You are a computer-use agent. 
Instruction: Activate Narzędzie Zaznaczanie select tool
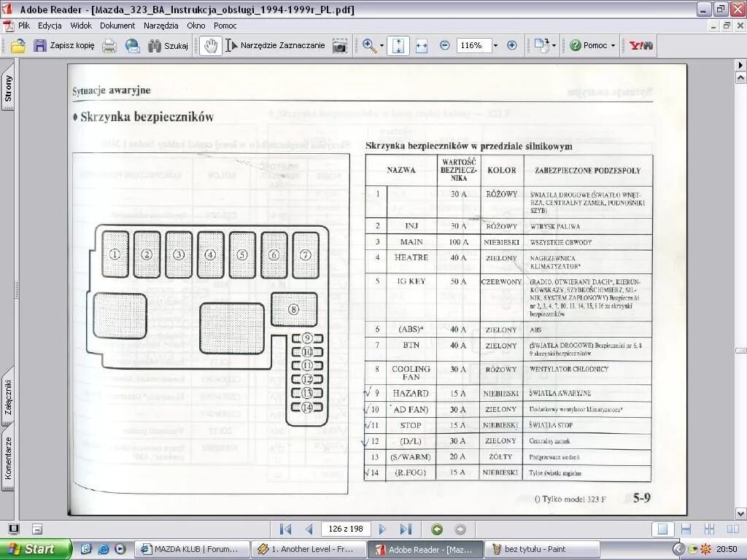pos(275,46)
